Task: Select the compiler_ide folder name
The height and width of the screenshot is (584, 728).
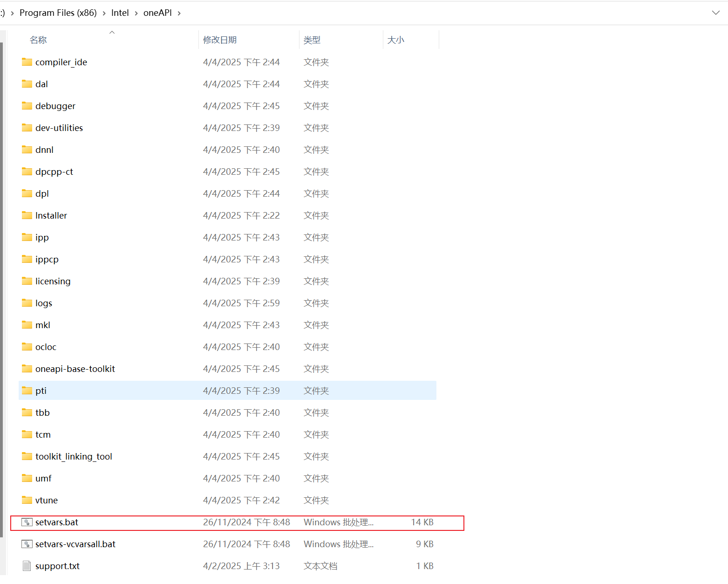Action: (61, 62)
